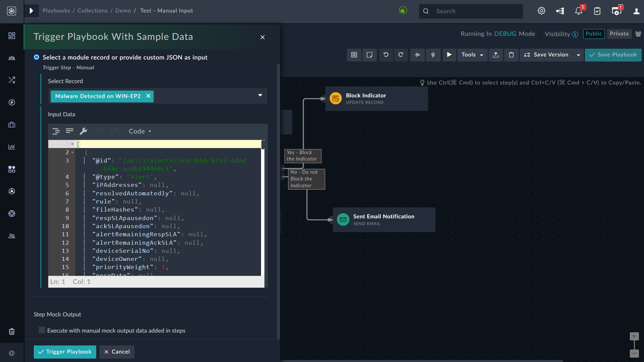Screen dimensions: 644x362
Task: Undo the last playbook change
Action: tap(386, 55)
